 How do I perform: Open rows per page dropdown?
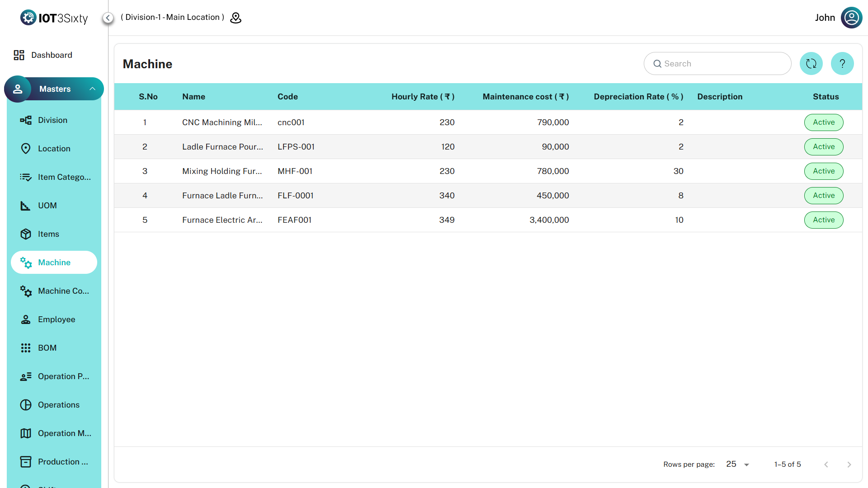(738, 465)
